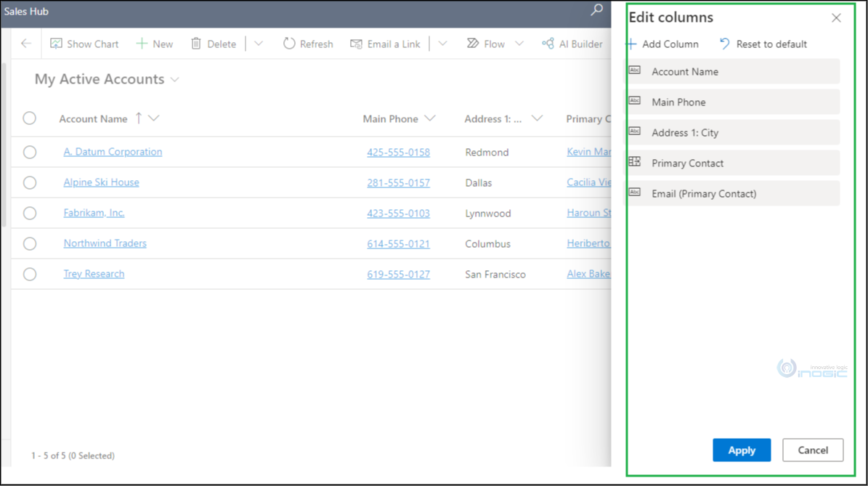The height and width of the screenshot is (486, 868).
Task: Open the Address 1 column header menu
Action: pyautogui.click(x=537, y=118)
